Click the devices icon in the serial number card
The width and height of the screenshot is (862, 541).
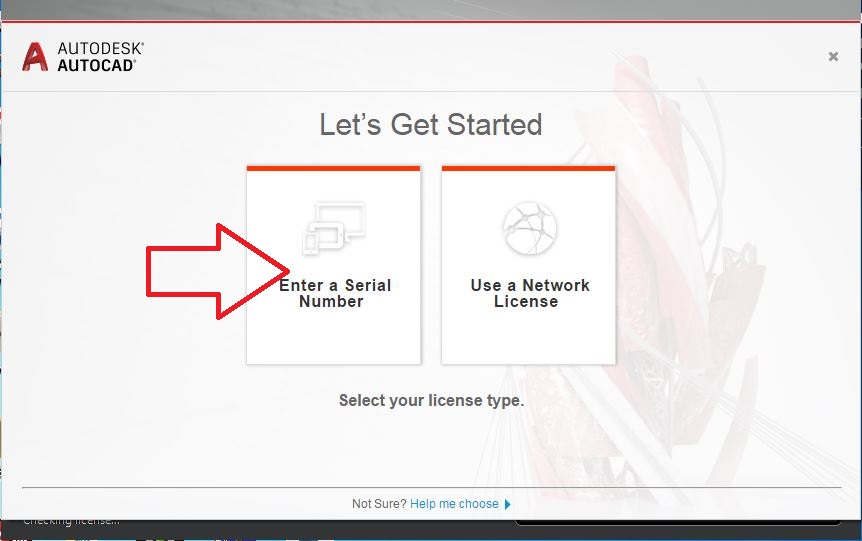click(334, 228)
